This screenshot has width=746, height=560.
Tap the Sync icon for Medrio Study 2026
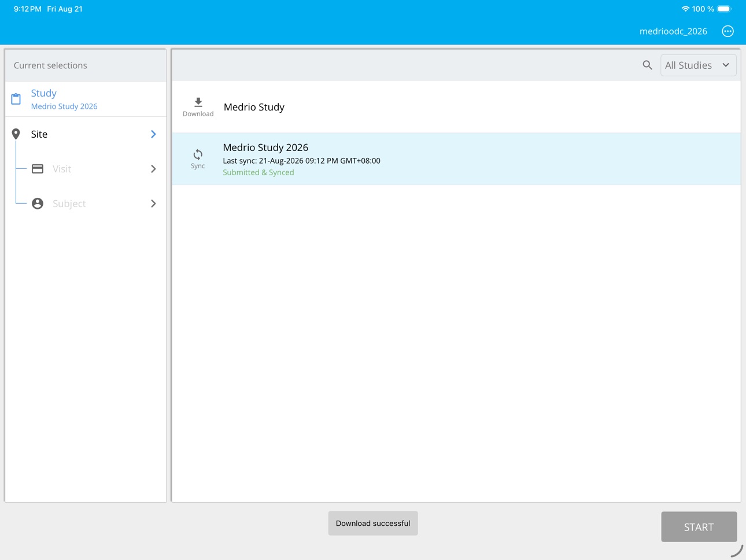pos(198,154)
